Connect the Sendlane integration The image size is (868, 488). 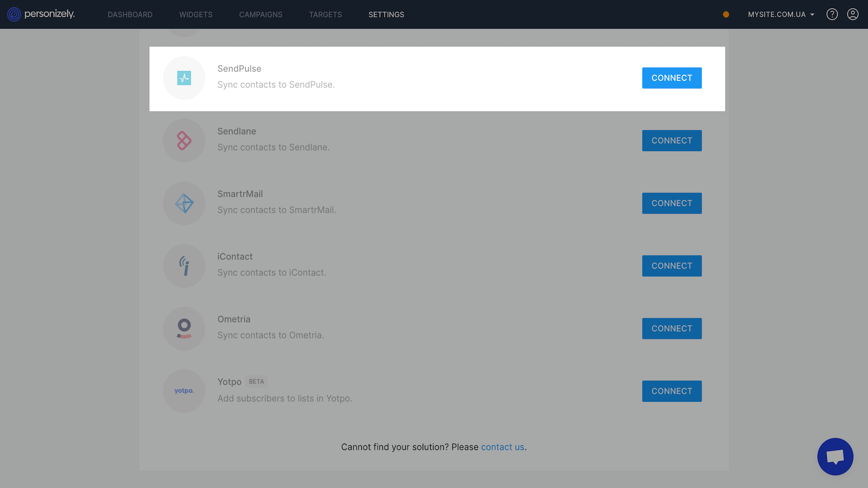672,141
